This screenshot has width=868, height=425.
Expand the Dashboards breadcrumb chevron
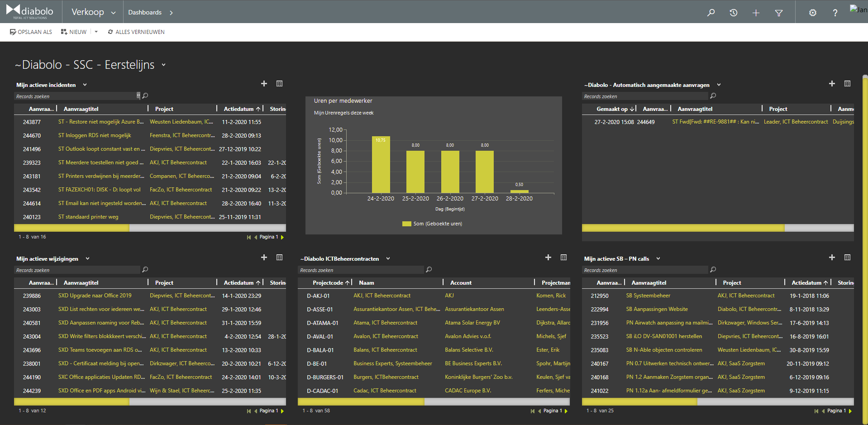click(x=171, y=13)
